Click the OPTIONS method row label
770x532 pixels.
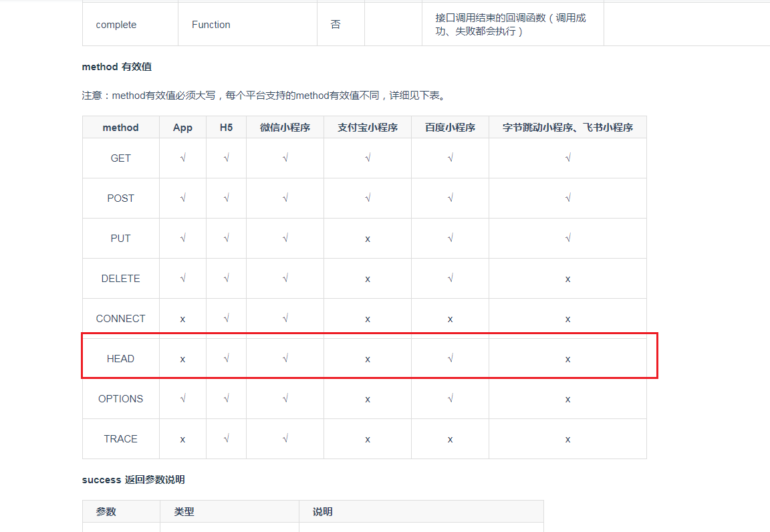pyautogui.click(x=120, y=399)
